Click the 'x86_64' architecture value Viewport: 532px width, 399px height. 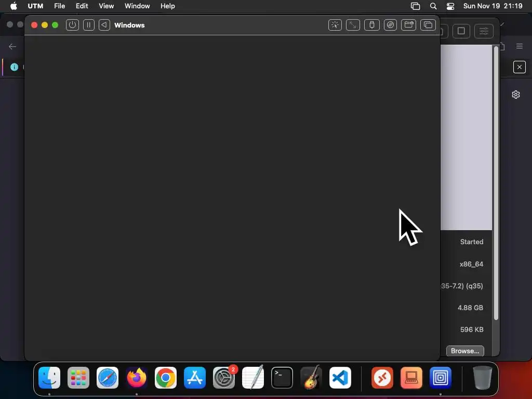click(x=471, y=264)
